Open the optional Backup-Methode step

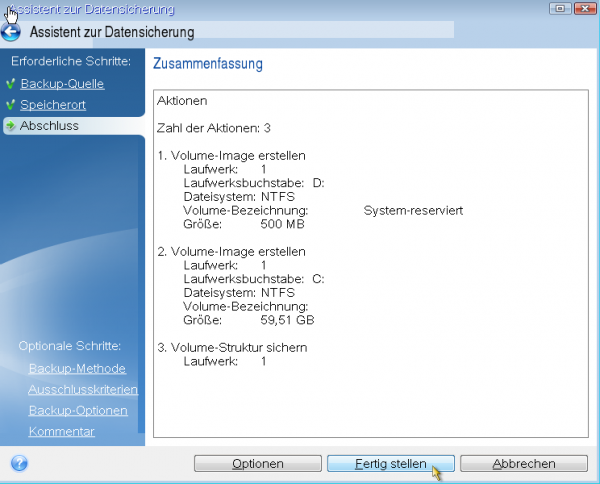(77, 369)
